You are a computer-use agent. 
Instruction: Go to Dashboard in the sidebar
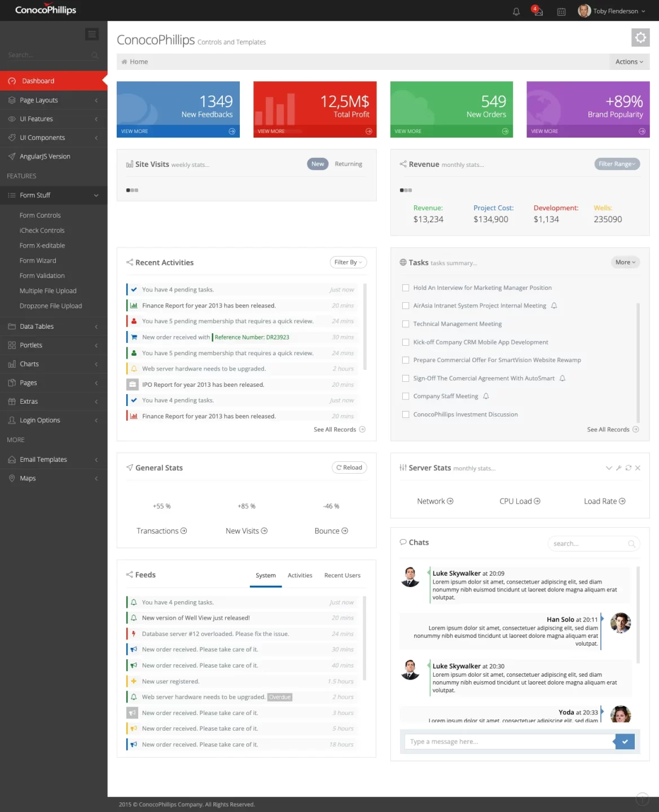[54, 81]
